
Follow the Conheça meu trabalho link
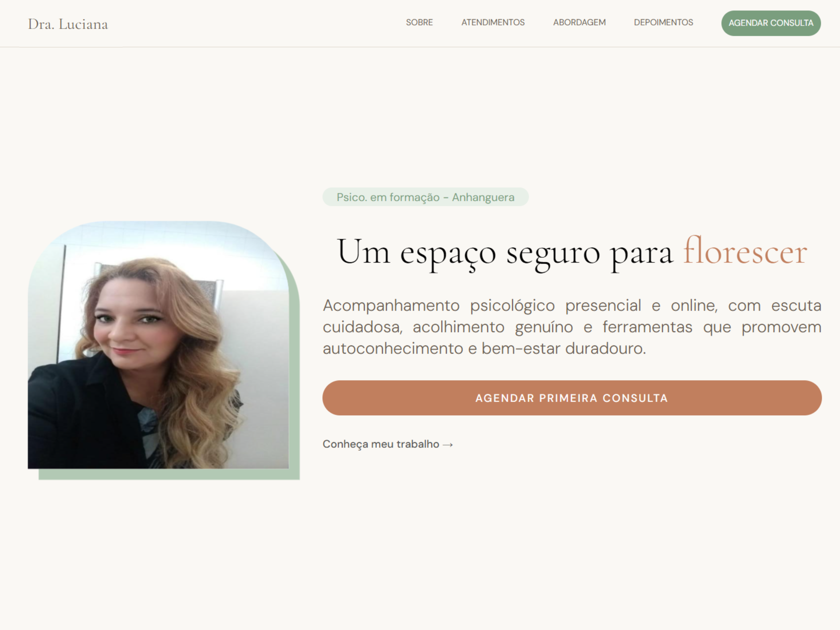pyautogui.click(x=388, y=444)
